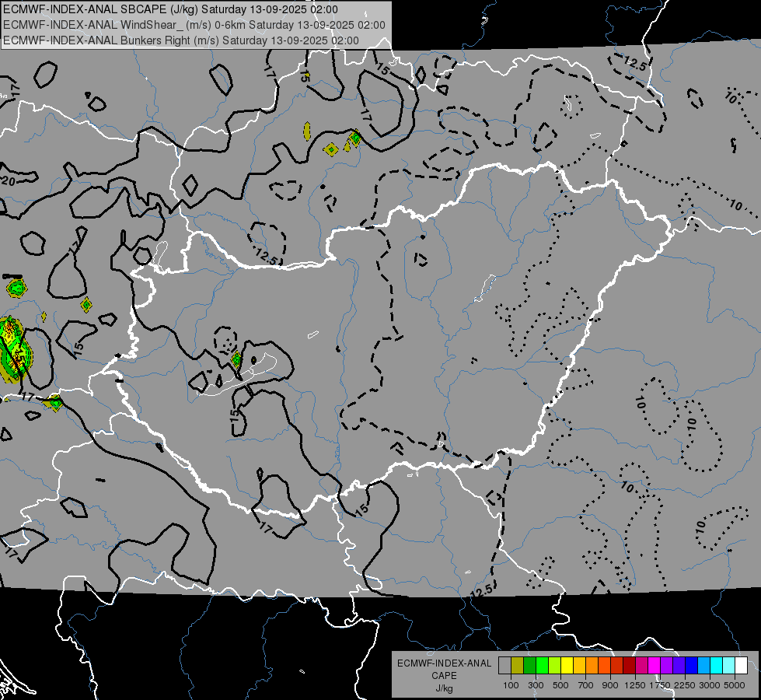The image size is (761, 700).
Task: Select the magenta 1750 legend swatch
Action: point(654,665)
